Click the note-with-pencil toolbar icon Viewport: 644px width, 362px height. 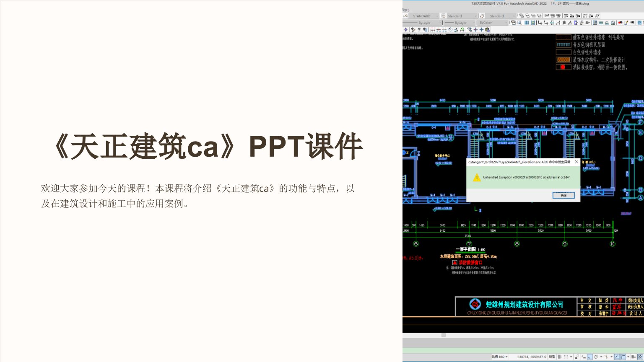(x=626, y=23)
